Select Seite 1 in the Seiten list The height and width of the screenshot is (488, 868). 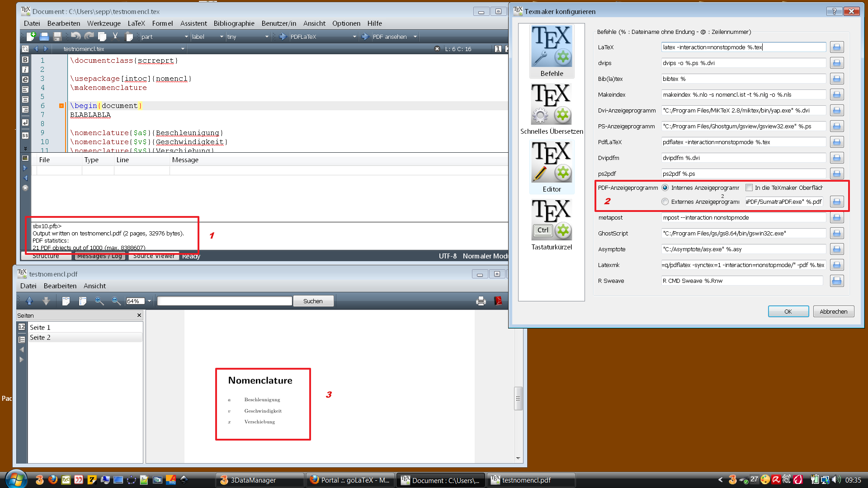coord(85,327)
